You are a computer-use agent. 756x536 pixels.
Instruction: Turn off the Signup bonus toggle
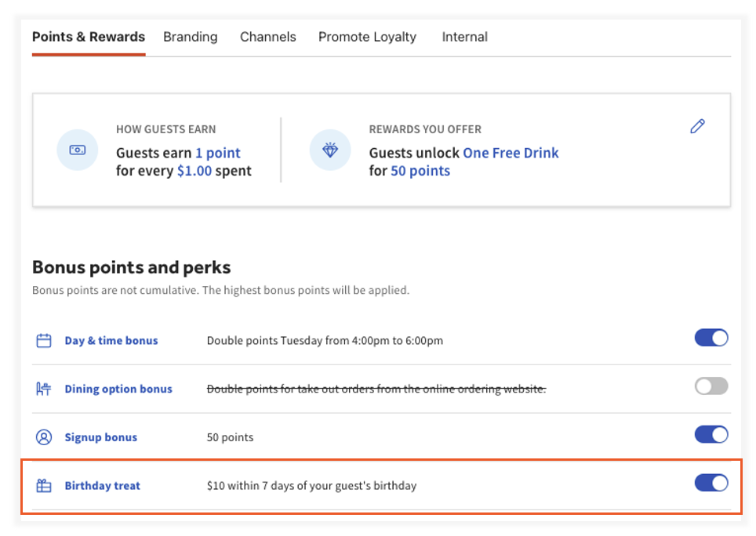click(711, 434)
